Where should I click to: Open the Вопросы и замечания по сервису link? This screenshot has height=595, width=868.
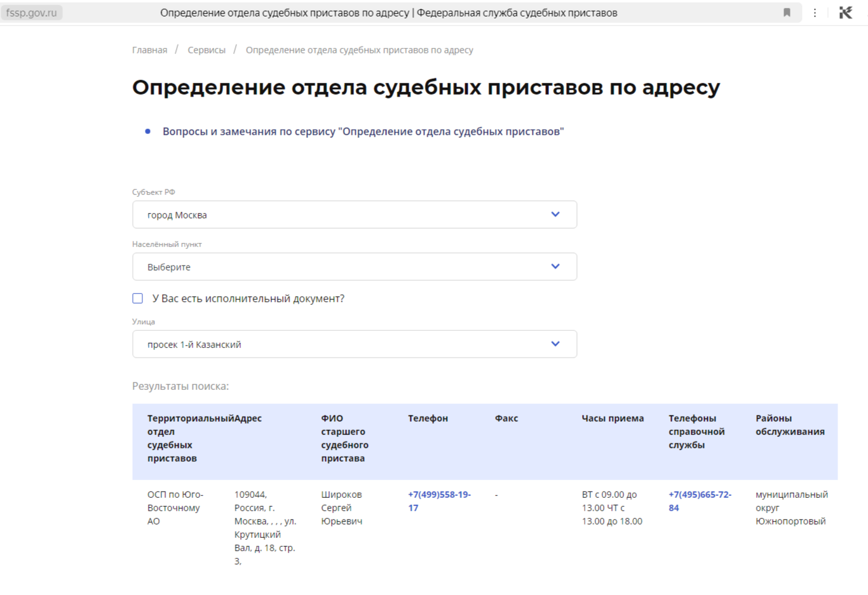363,131
